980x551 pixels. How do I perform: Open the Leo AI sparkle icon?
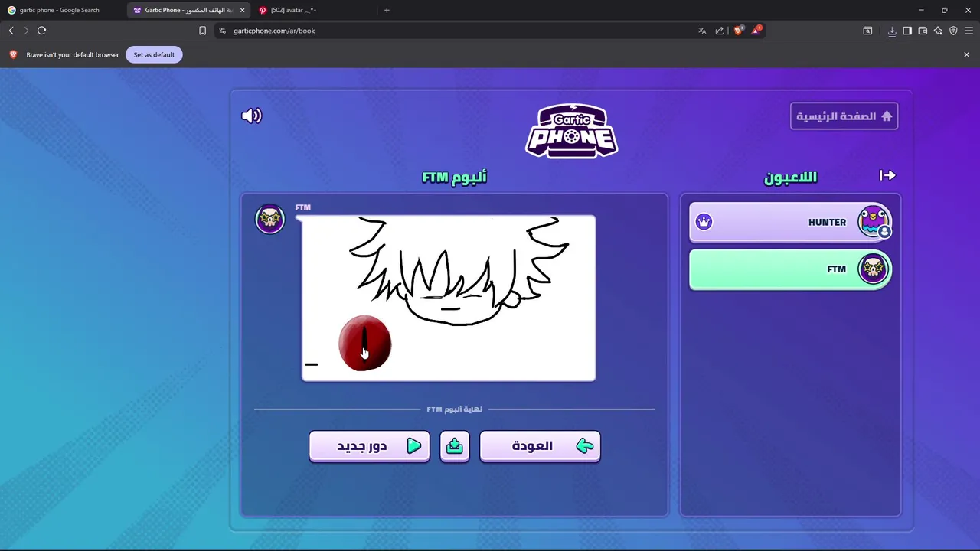point(938,31)
